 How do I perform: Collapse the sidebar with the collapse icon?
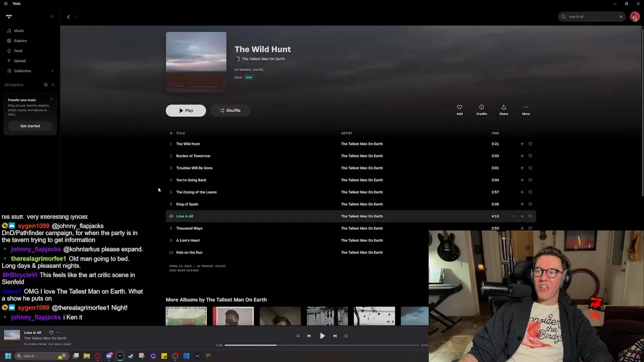[x=52, y=17]
